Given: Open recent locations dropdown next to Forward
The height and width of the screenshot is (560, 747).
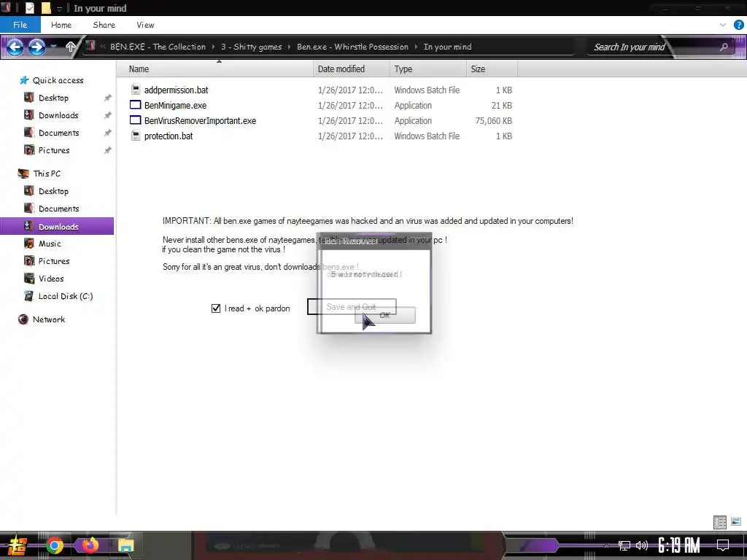Looking at the screenshot, I should pyautogui.click(x=54, y=47).
